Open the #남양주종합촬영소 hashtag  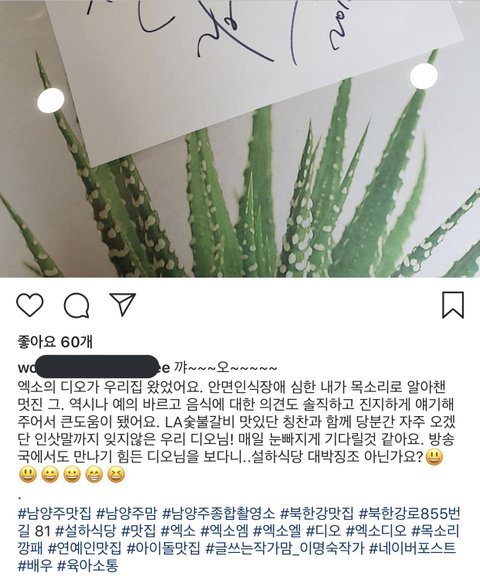pyautogui.click(x=219, y=514)
